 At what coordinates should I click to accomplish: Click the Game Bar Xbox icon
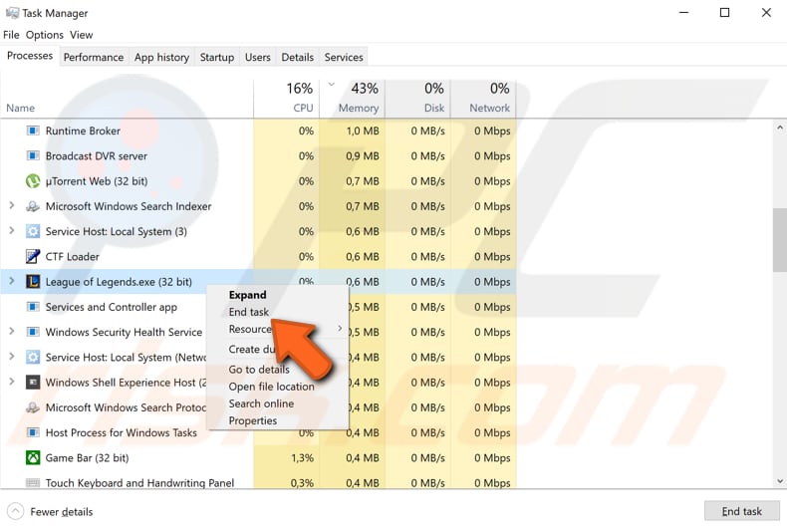tap(33, 457)
